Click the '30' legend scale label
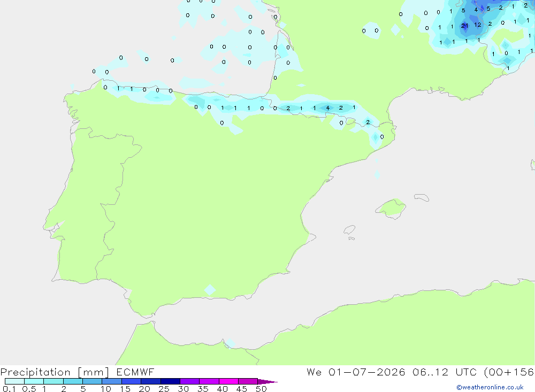 point(183,389)
